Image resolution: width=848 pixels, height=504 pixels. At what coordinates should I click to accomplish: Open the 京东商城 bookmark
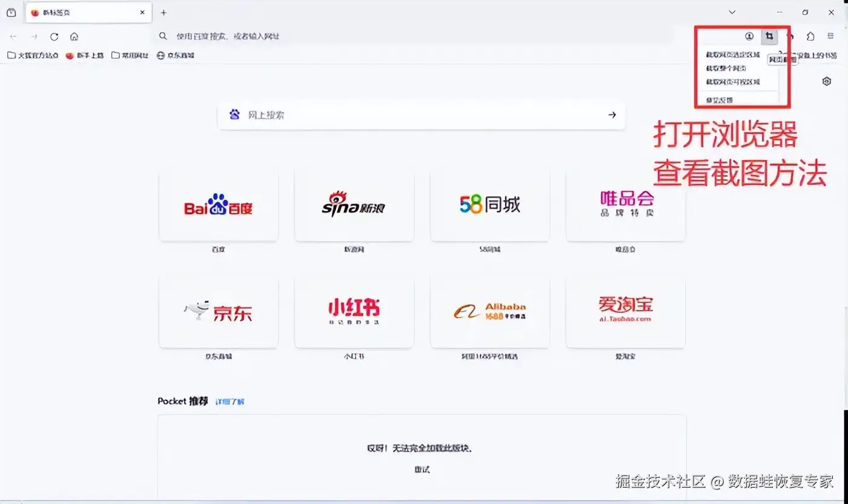point(175,55)
